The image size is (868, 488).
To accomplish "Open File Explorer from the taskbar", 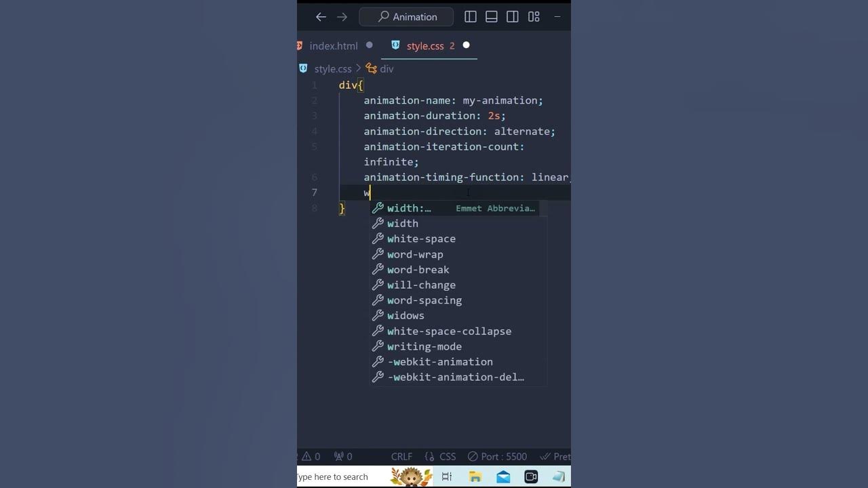I will (x=475, y=476).
